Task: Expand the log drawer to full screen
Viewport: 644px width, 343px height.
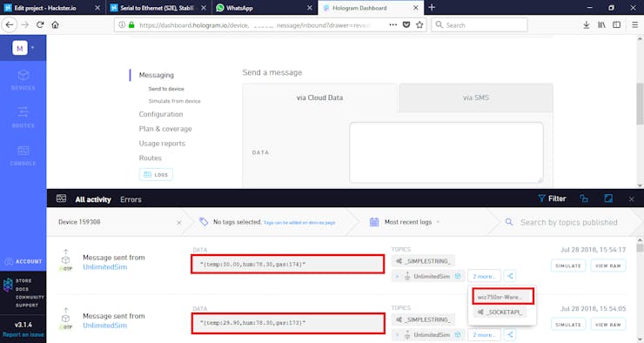Action: (x=608, y=198)
